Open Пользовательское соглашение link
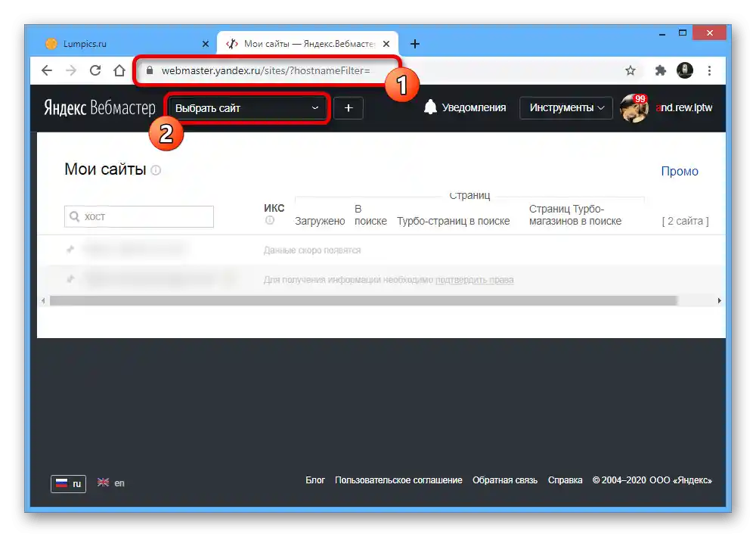 pyautogui.click(x=398, y=480)
